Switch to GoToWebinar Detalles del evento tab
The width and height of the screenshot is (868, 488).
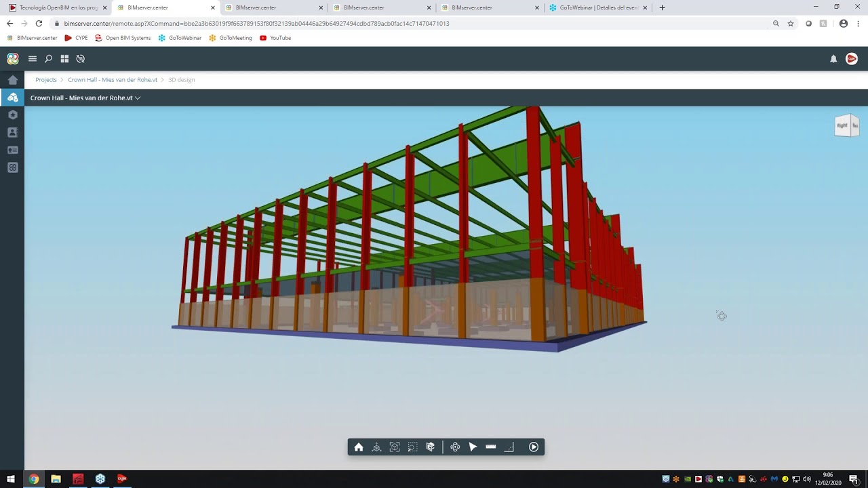pos(599,7)
